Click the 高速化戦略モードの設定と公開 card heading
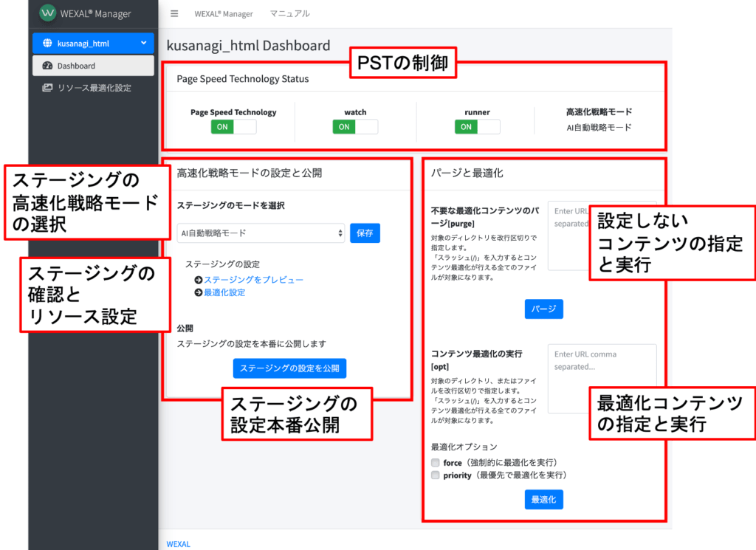This screenshot has width=756, height=550. 250,173
